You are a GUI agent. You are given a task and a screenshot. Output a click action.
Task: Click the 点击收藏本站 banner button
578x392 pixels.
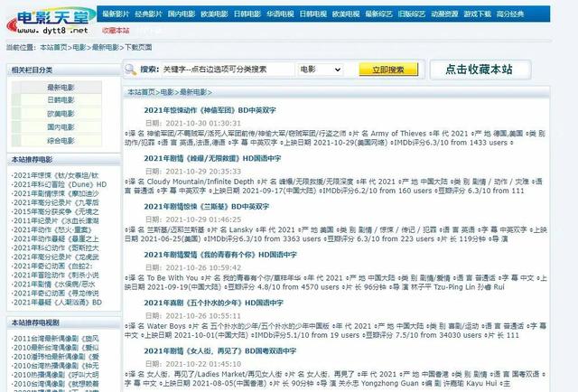pos(480,70)
